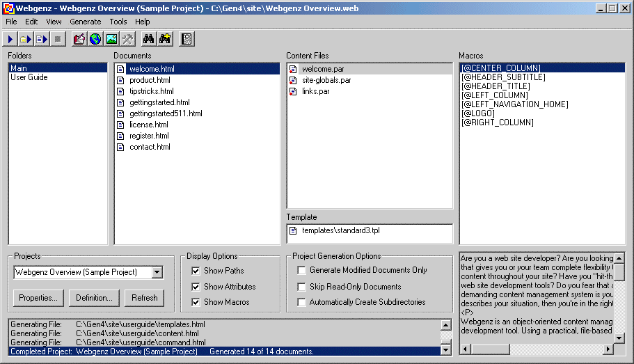Click the Webgenz app icon in title bar
Image resolution: width=634 pixels, height=364 pixels.
[8, 8]
